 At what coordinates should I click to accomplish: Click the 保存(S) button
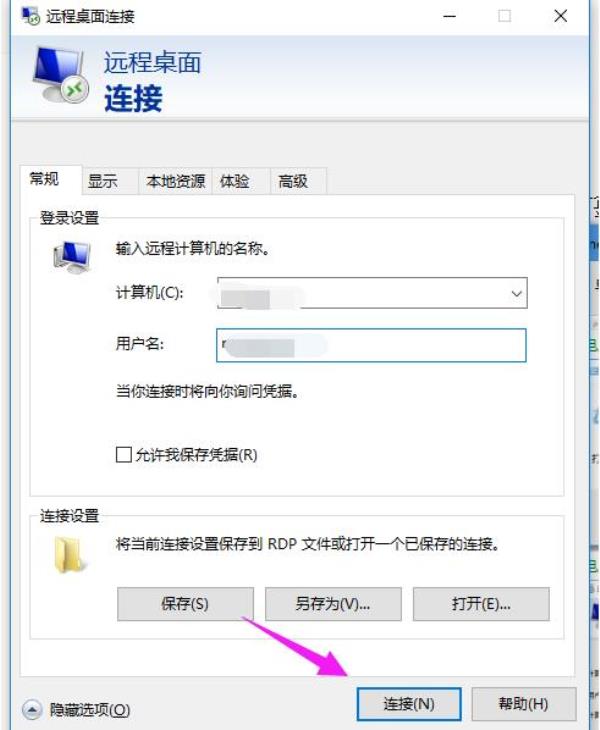point(185,604)
